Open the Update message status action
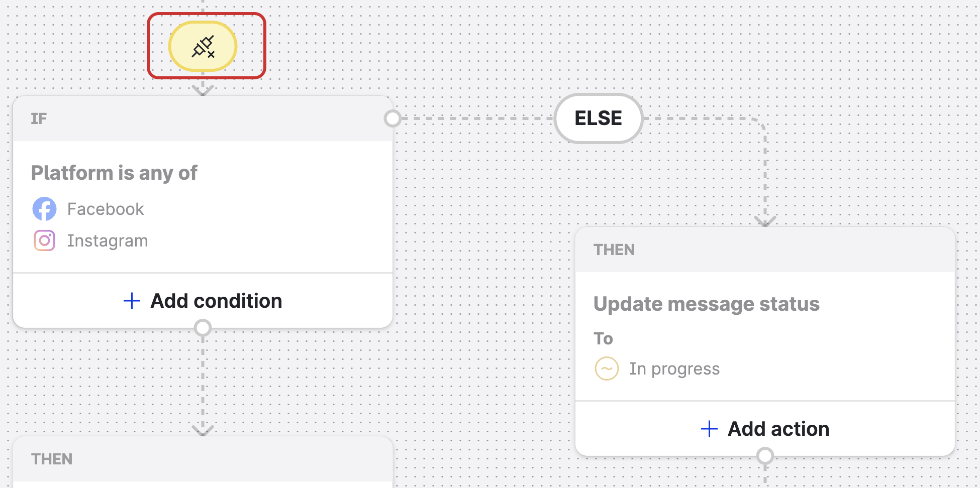The width and height of the screenshot is (980, 488). pos(706,304)
